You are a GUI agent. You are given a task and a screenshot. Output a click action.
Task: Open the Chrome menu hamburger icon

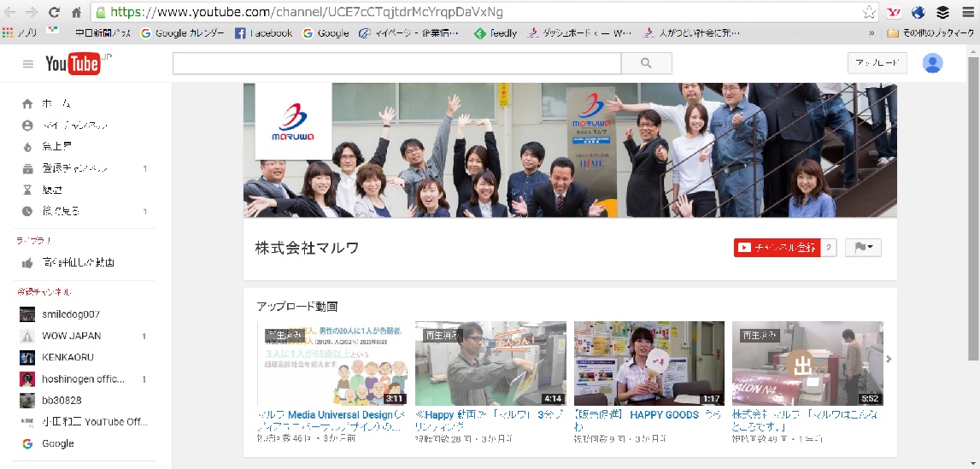click(967, 13)
